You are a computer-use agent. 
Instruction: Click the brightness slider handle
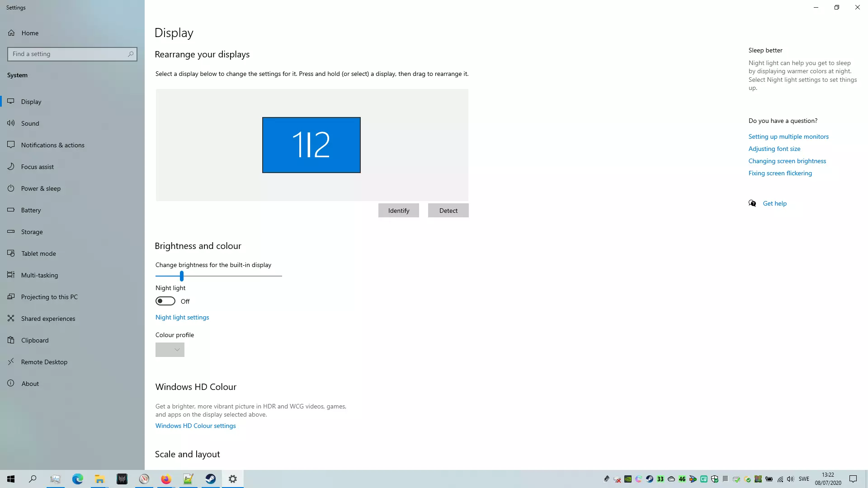click(x=182, y=276)
